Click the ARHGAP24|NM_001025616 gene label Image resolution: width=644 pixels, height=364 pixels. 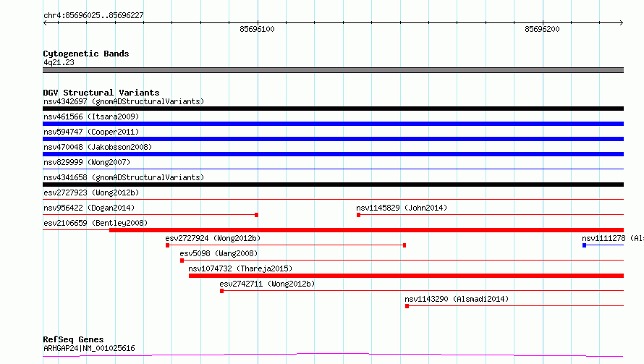[89, 348]
